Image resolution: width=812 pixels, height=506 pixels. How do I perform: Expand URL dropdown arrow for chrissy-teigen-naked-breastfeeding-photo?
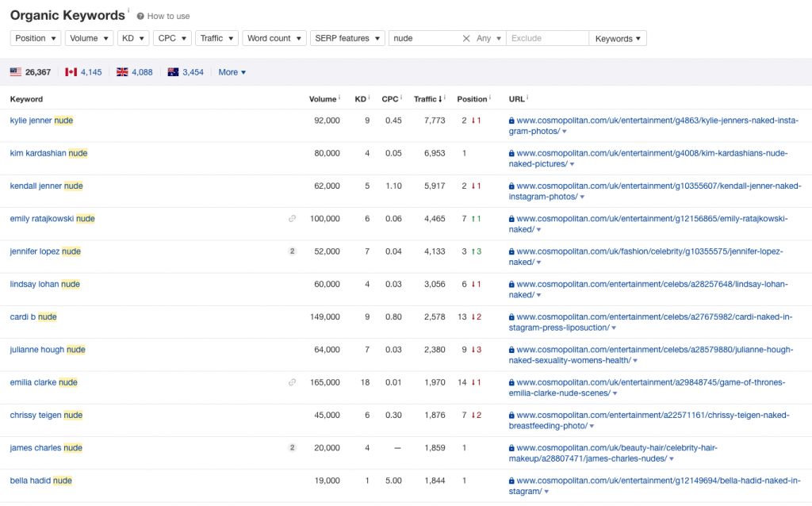point(592,426)
